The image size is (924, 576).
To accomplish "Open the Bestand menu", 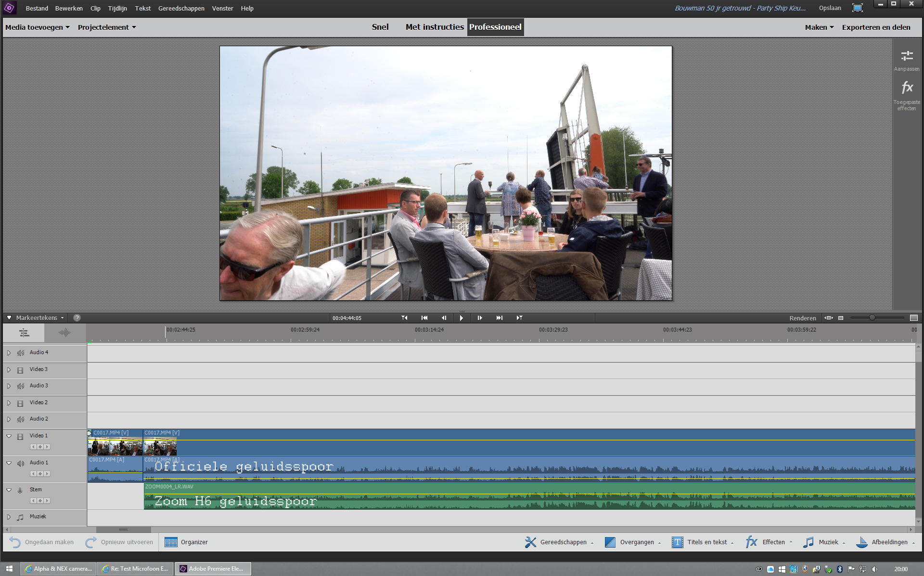I will 37,8.
